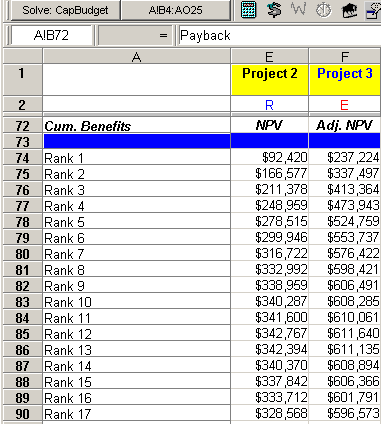This screenshot has height=424, width=381.
Task: Click the window-with-pencil icon at far right
Action: [x=373, y=10]
